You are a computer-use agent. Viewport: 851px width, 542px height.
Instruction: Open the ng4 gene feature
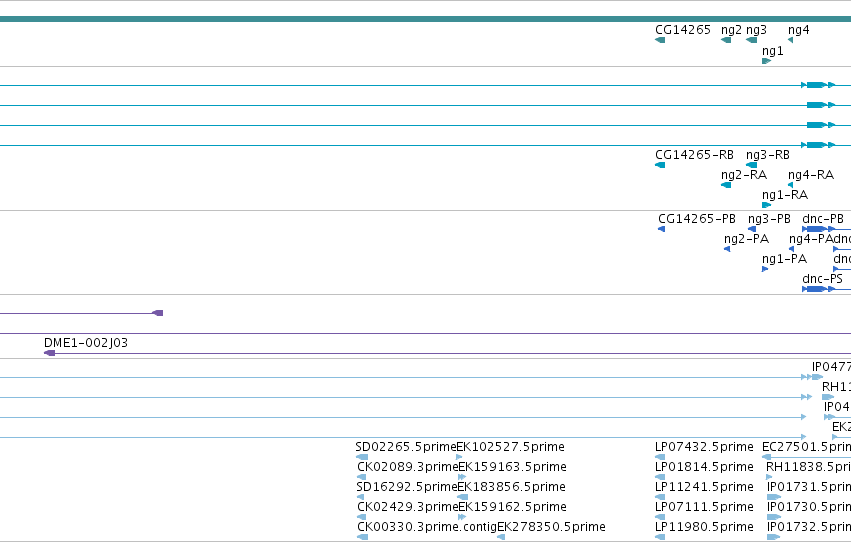point(790,40)
